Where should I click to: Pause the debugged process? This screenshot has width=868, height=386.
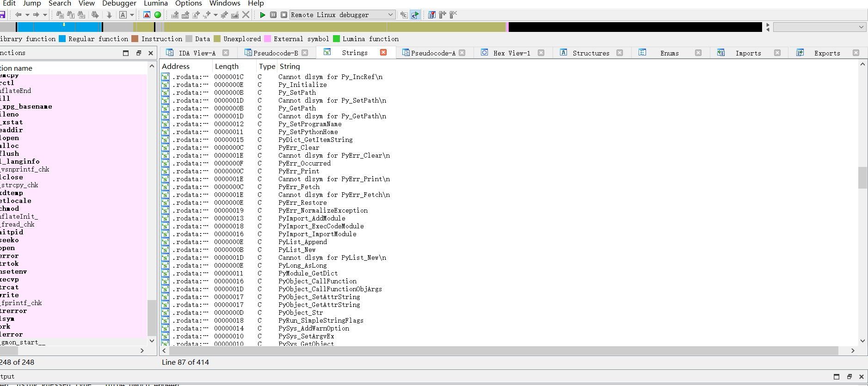(x=273, y=15)
